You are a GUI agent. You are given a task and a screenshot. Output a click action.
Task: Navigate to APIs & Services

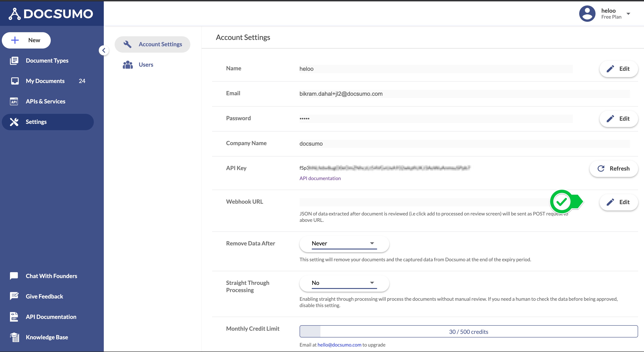[x=46, y=101]
